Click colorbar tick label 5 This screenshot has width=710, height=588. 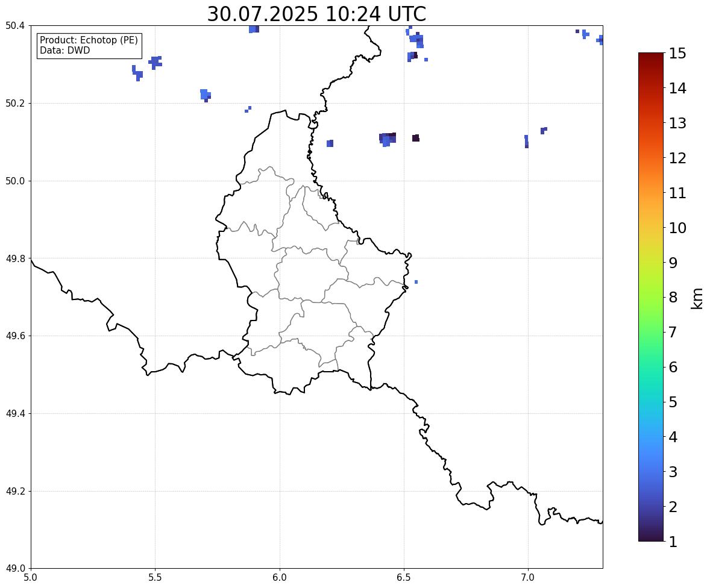tap(673, 402)
